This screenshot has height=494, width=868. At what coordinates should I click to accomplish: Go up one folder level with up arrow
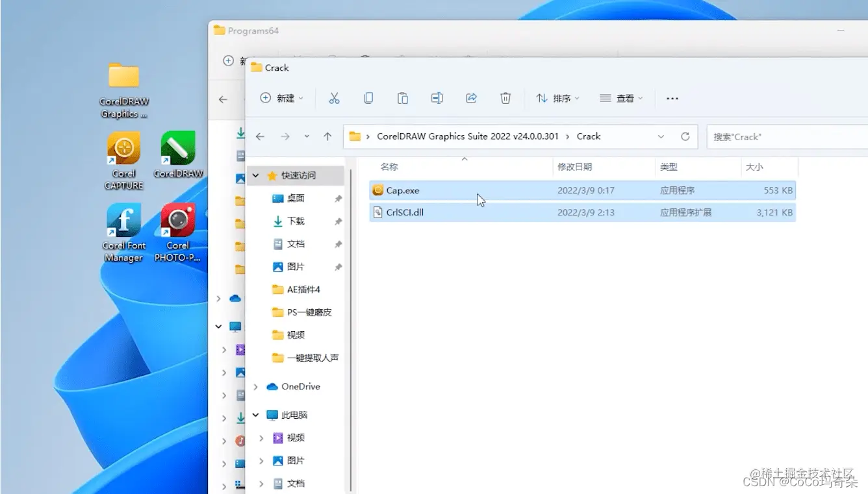tap(327, 136)
